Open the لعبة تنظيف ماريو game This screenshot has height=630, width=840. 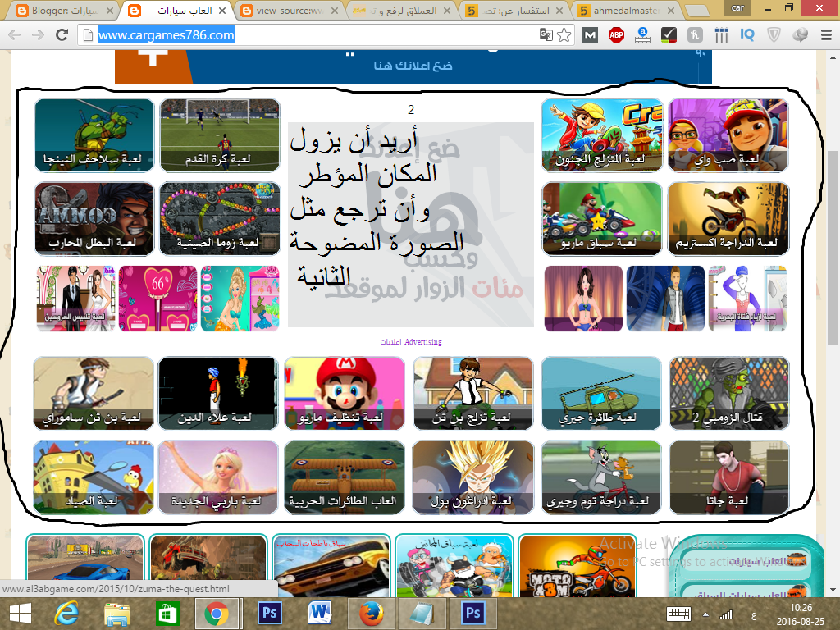point(345,394)
